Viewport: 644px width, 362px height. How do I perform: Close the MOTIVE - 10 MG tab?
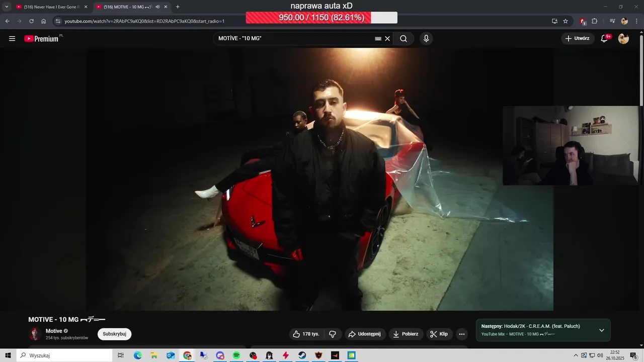click(x=166, y=7)
